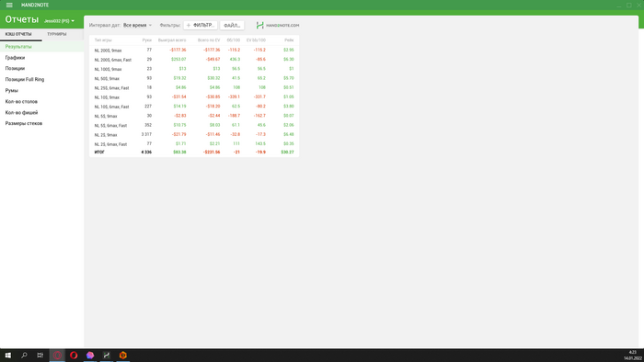Click the $253.07 winnings cell
The width and height of the screenshot is (644, 362).
[178, 60]
